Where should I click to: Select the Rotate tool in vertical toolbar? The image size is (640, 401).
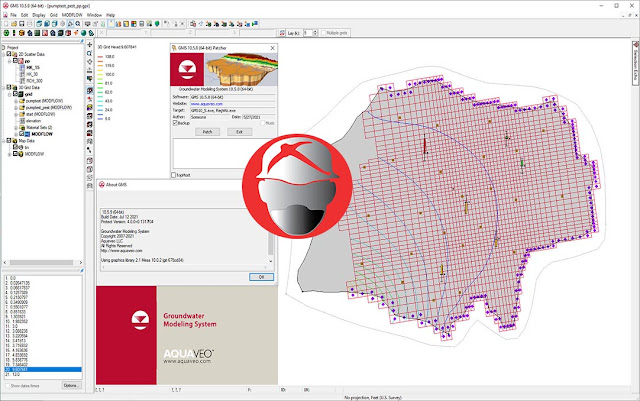(90, 62)
